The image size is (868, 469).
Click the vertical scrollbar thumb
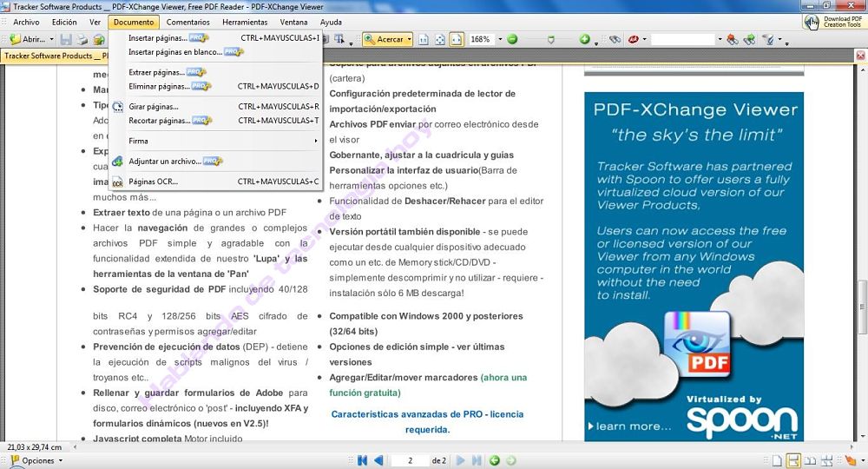point(862,307)
